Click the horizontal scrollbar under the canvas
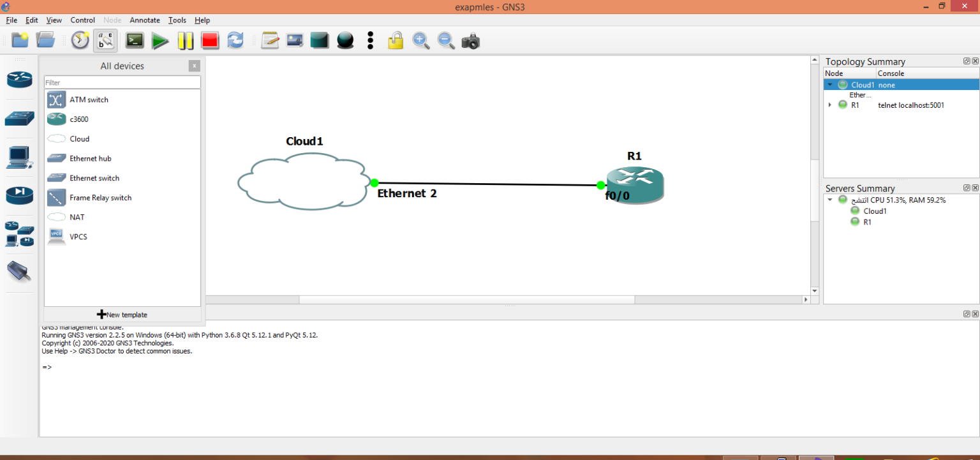This screenshot has height=460, width=980. click(466, 300)
